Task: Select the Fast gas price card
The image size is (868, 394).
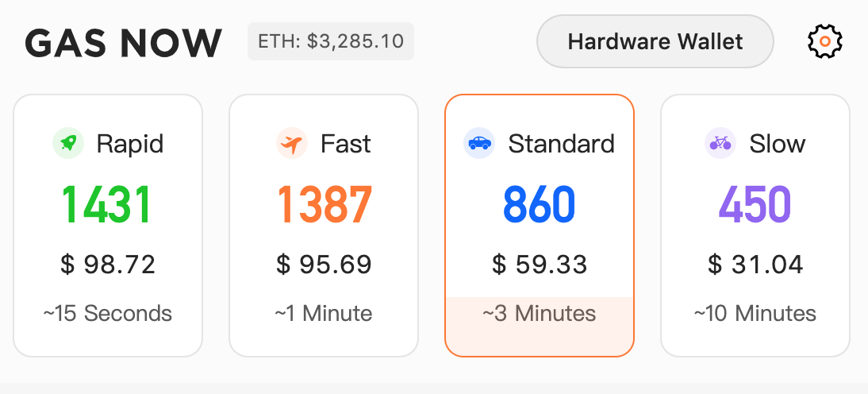Action: tap(324, 226)
